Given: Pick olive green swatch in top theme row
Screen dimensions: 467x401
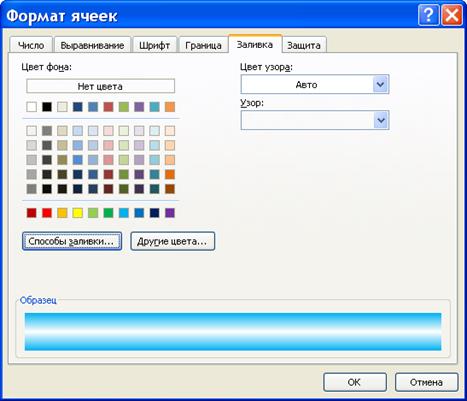Looking at the screenshot, I should (x=124, y=107).
